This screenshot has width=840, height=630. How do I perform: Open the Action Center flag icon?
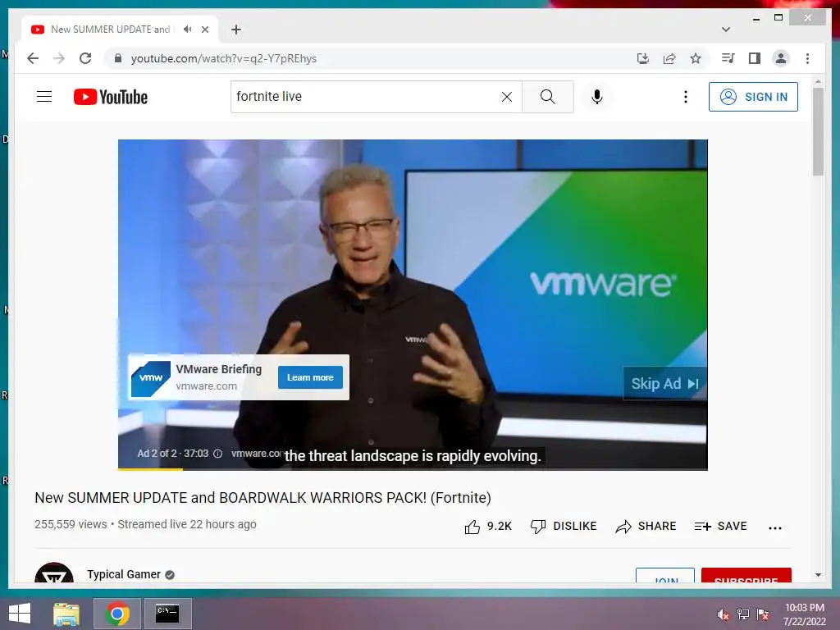tap(763, 614)
